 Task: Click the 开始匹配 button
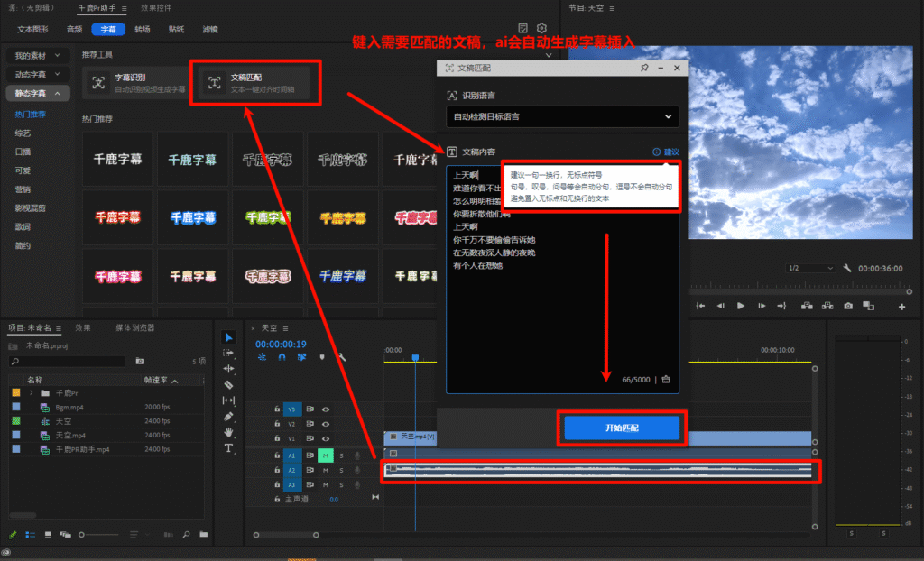pos(621,428)
